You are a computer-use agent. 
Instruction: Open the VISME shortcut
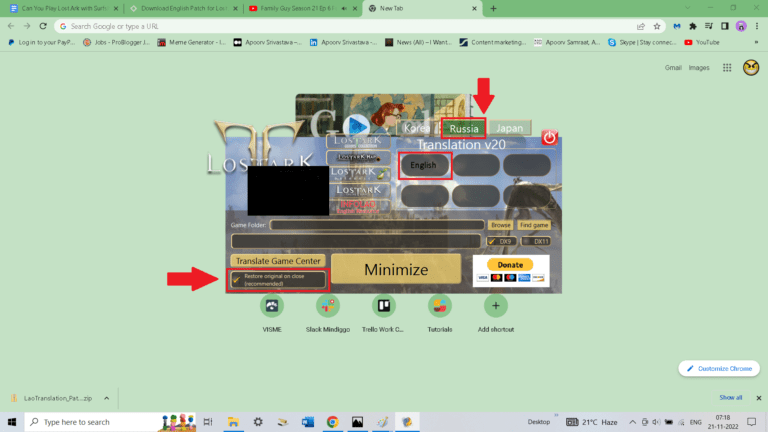pos(270,306)
